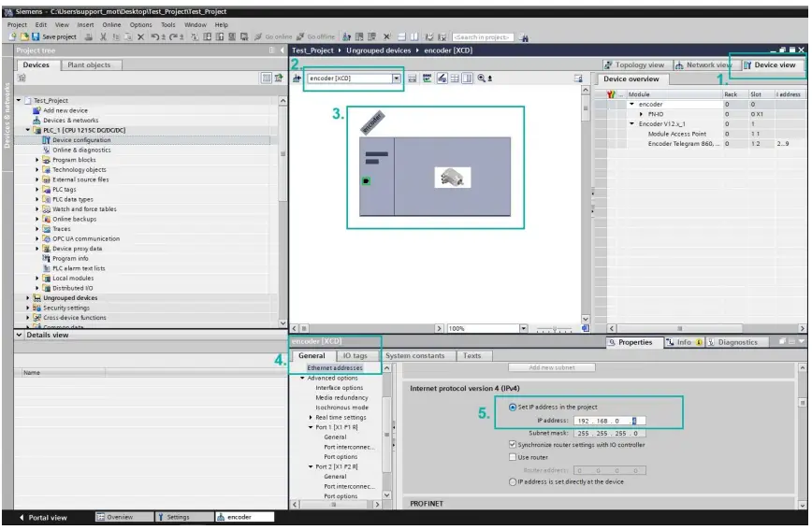Enable the Use router checkbox

coord(512,457)
